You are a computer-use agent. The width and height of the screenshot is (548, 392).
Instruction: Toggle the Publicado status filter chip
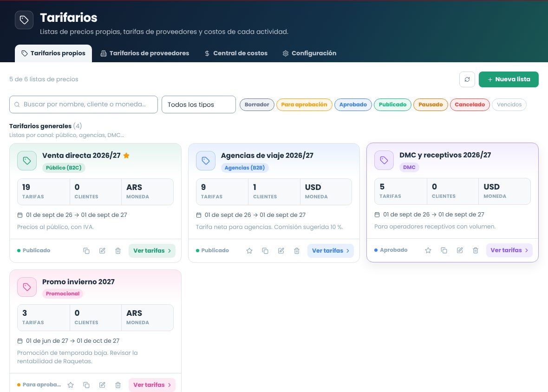392,105
